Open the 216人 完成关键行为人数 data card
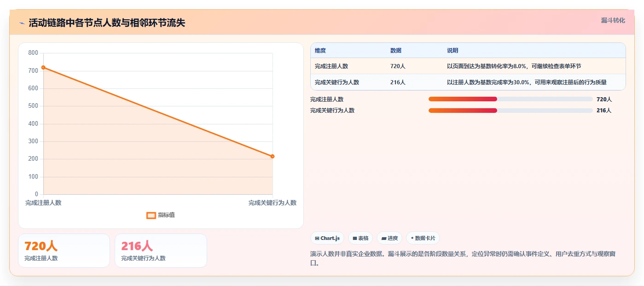Image resolution: width=644 pixels, height=286 pixels. pos(161,251)
